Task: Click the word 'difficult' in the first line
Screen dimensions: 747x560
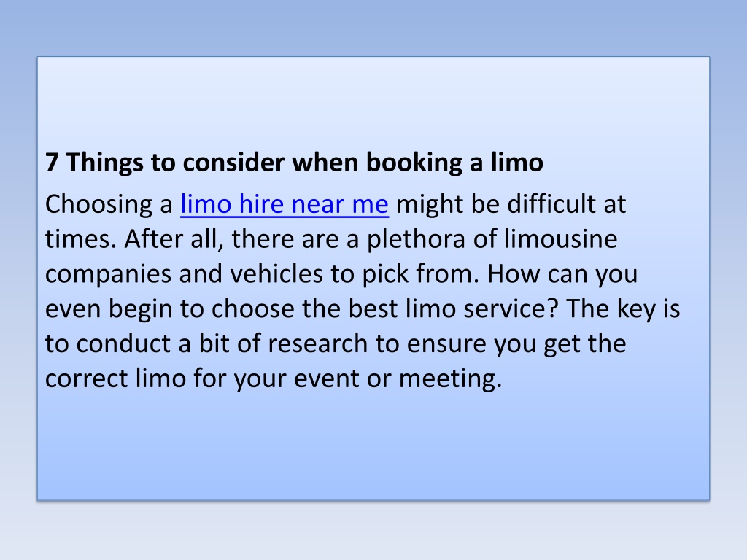Action: [551, 204]
